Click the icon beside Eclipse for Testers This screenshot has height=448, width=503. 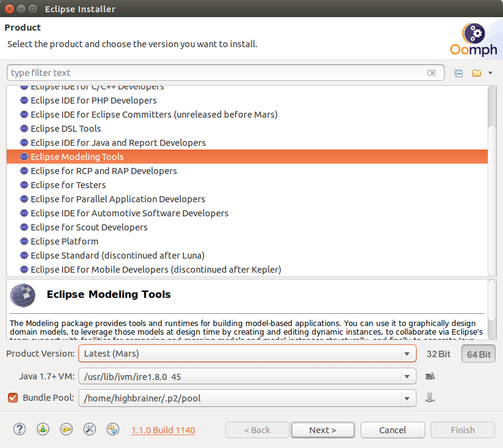24,185
